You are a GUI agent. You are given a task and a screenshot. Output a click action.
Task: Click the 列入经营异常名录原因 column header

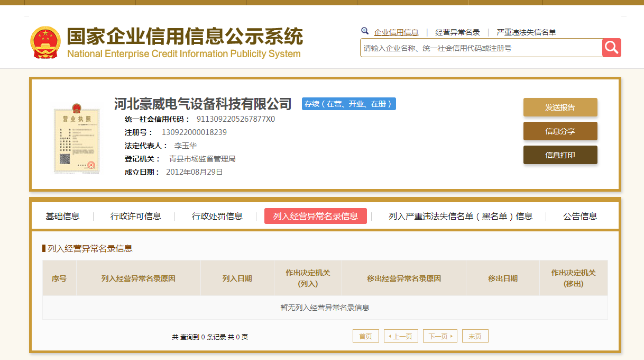(x=139, y=278)
